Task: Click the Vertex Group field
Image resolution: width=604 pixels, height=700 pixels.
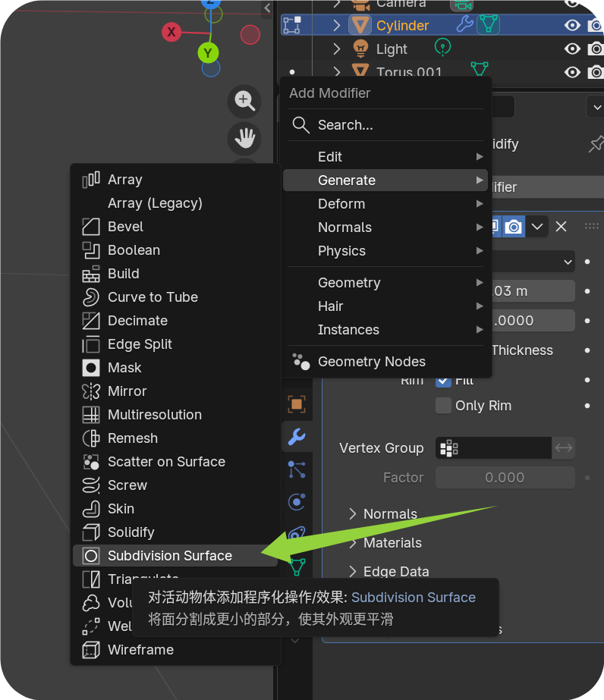Action: 493,448
